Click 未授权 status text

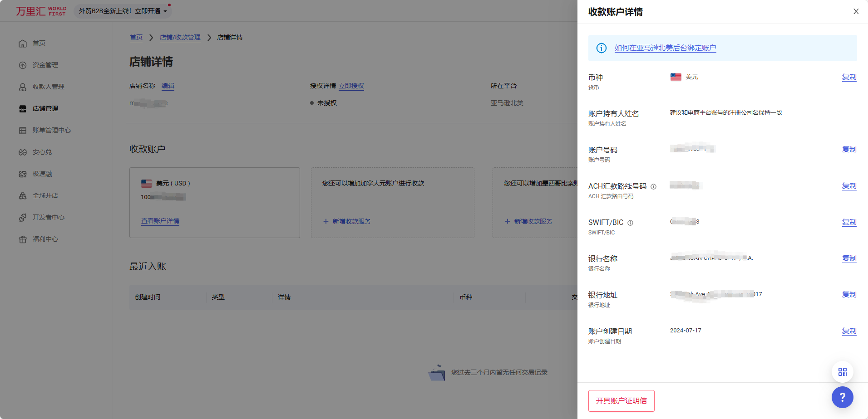(327, 103)
